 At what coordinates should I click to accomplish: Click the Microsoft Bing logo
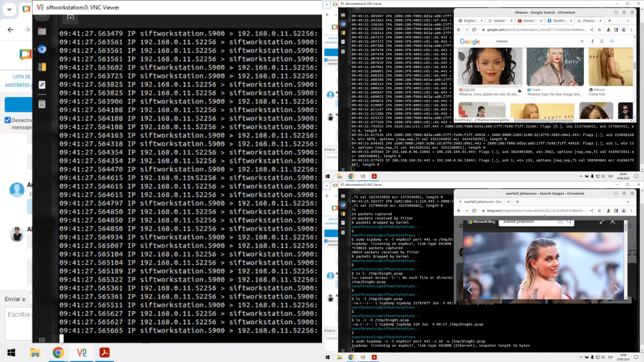tap(481, 222)
